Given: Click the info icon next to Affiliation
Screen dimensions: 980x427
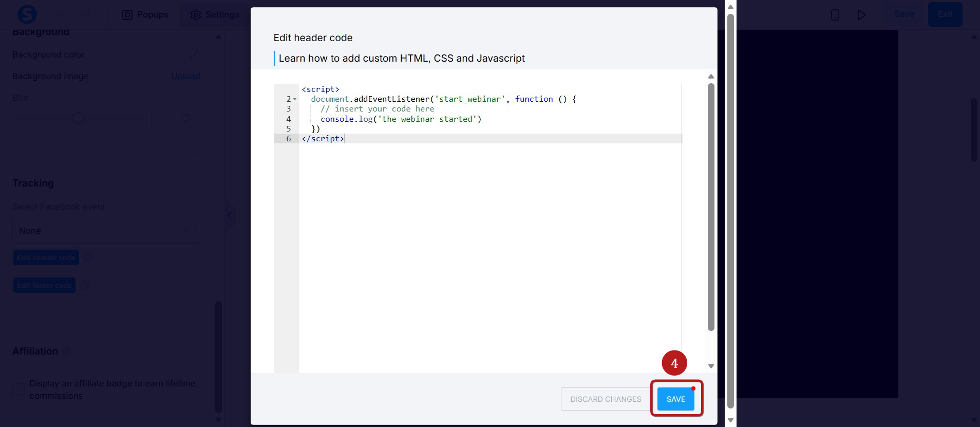Looking at the screenshot, I should click(66, 351).
